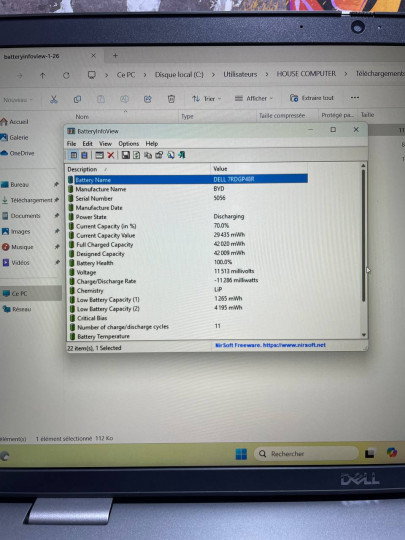Click the Refresh icon in Explorer navigation bar
The image size is (405, 540).
pos(66,75)
